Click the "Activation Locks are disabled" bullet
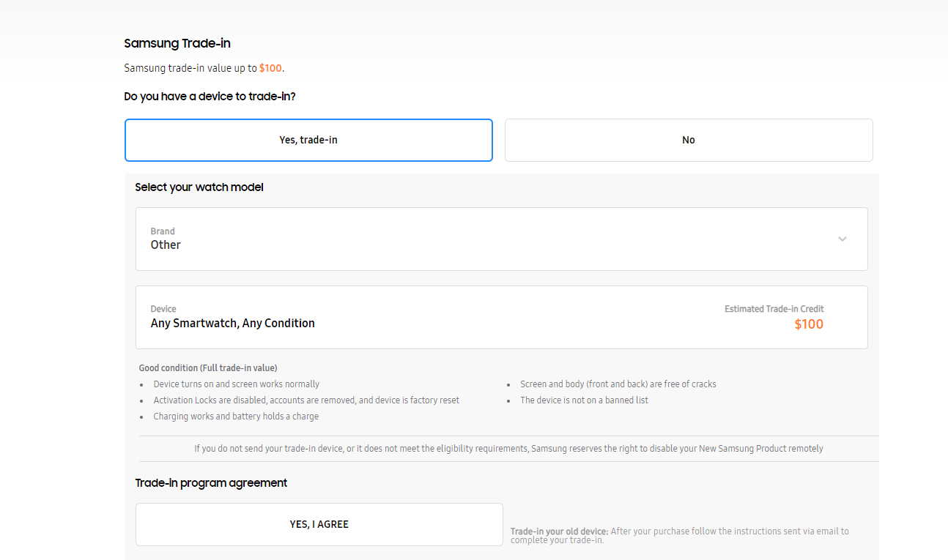 click(x=306, y=400)
